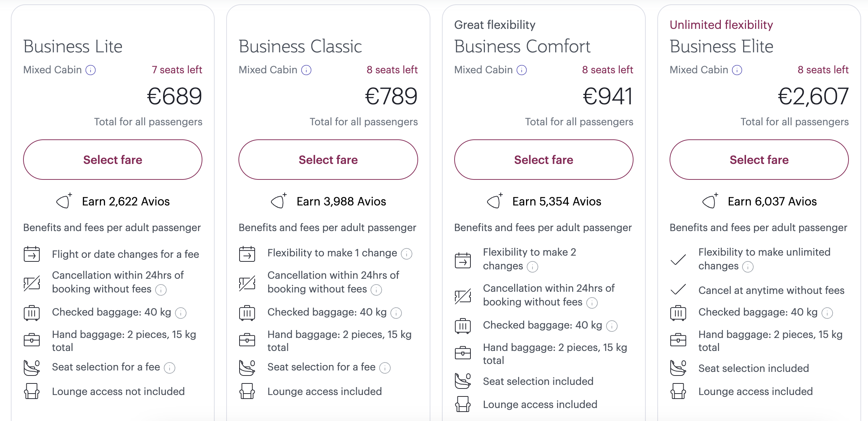
Task: Select fare for Business Lite at €689
Action: (113, 160)
